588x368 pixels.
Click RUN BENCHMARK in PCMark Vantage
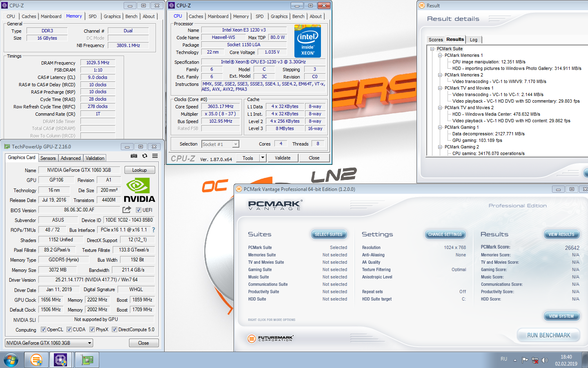tap(548, 335)
